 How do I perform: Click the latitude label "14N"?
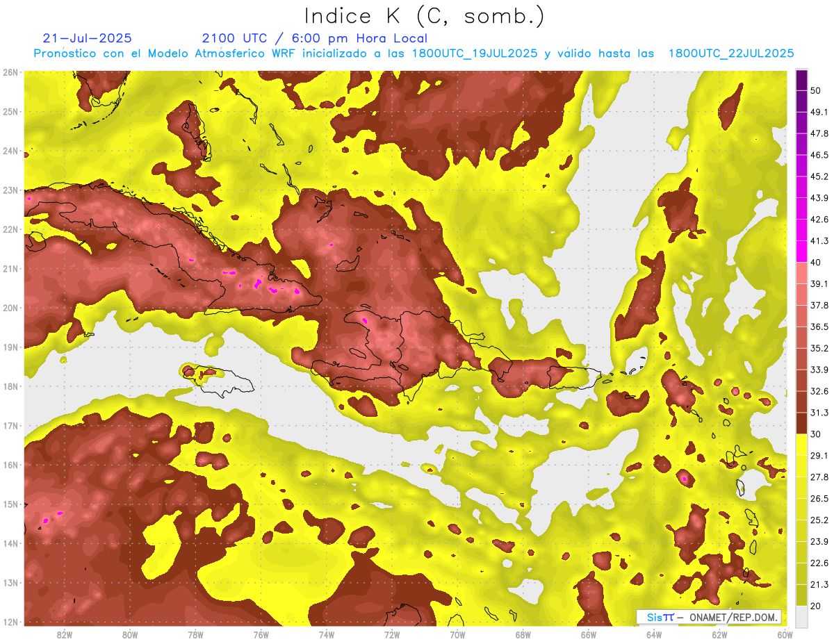pos(10,543)
